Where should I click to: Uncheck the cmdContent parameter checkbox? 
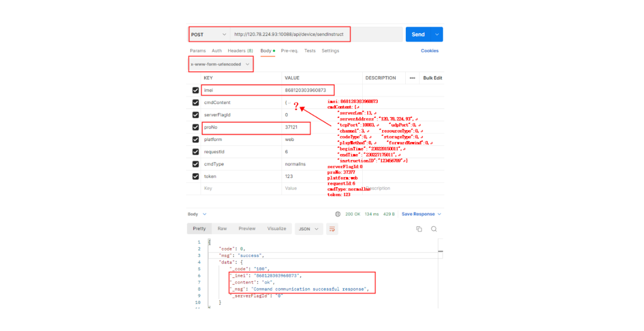click(196, 103)
